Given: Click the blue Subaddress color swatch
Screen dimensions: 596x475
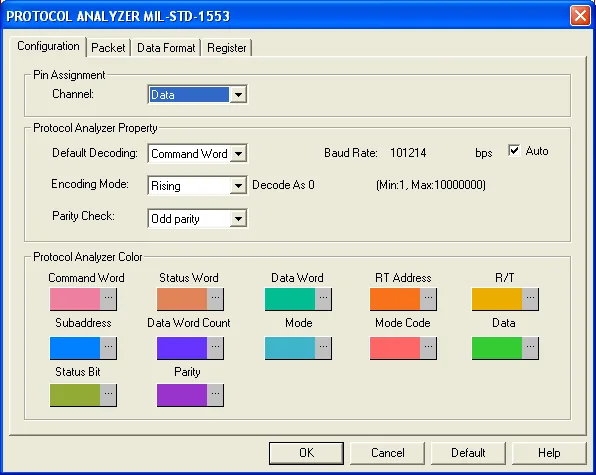Looking at the screenshot, I should (75, 348).
